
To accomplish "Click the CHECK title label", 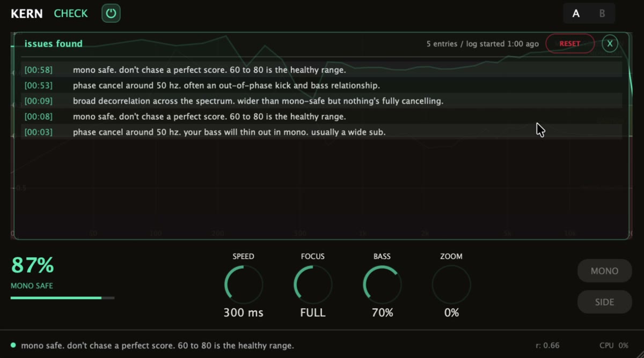I will (x=71, y=13).
